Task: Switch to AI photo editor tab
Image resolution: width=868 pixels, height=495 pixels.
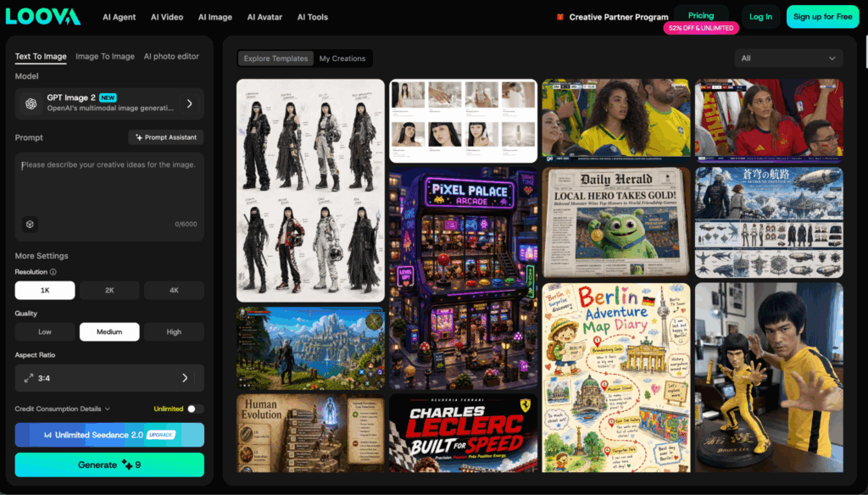Action: coord(171,57)
